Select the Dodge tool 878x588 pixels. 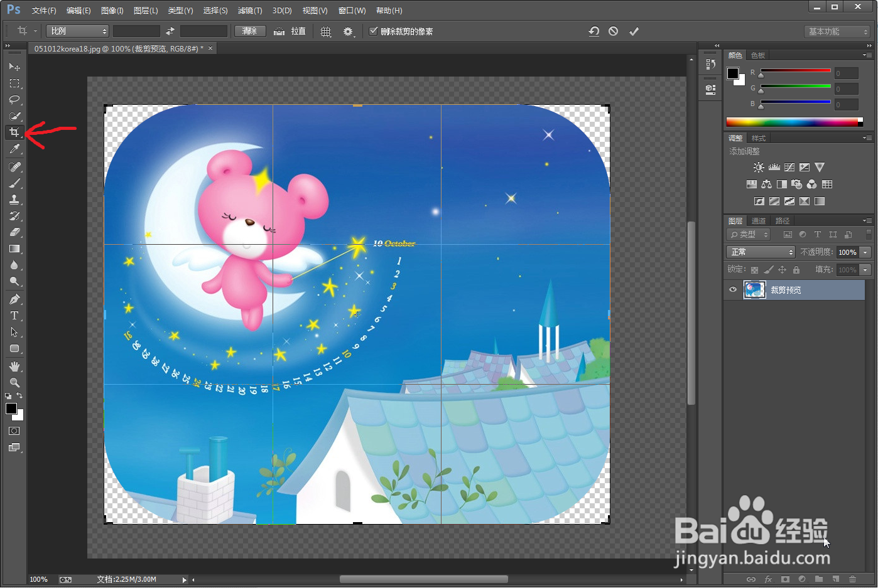14,281
